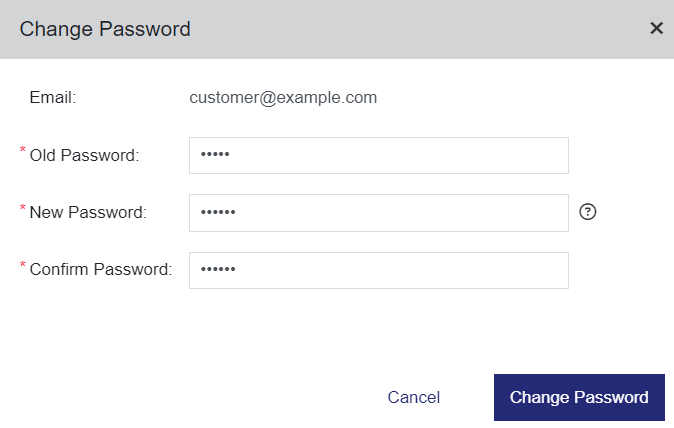Click the Confirm Password label
This screenshot has height=428, width=674.
pos(101,269)
